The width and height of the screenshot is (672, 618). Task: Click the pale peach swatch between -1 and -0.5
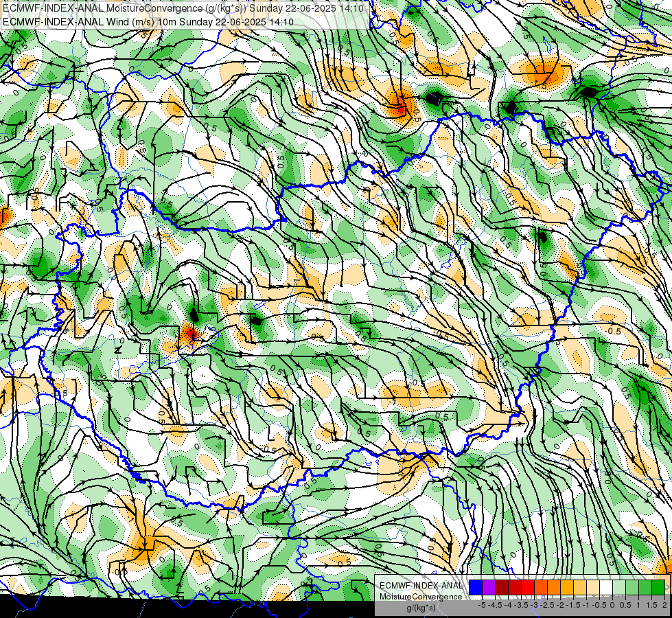coord(592,588)
